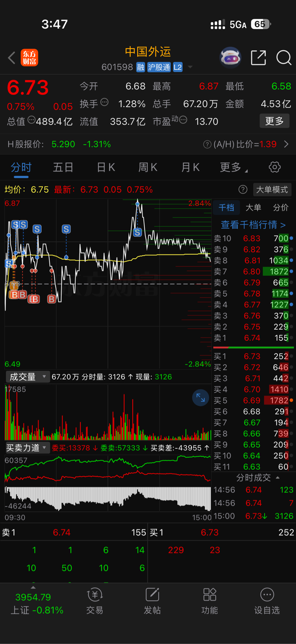Viewport: 296px width, 644px height.
Task: Tap the 沪股通 badge
Action: 159,67
